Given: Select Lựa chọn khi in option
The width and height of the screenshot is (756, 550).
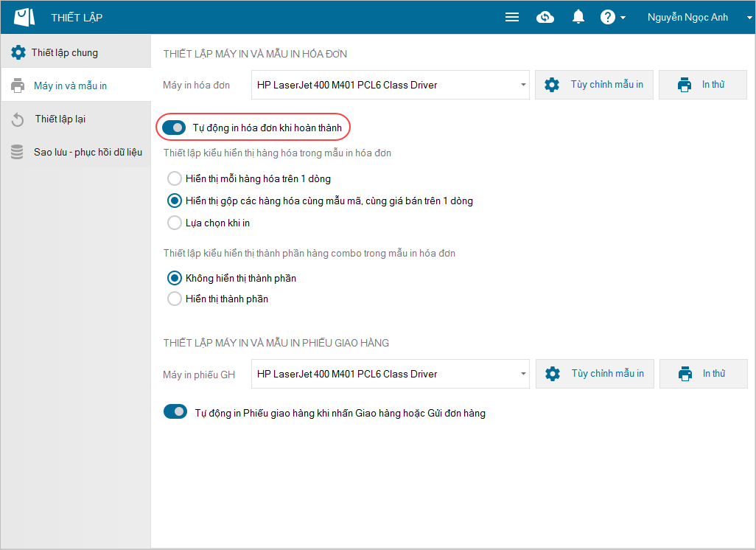Looking at the screenshot, I should (x=175, y=223).
